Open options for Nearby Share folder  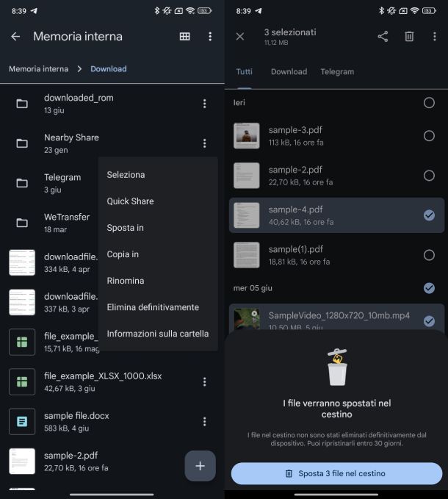point(204,143)
